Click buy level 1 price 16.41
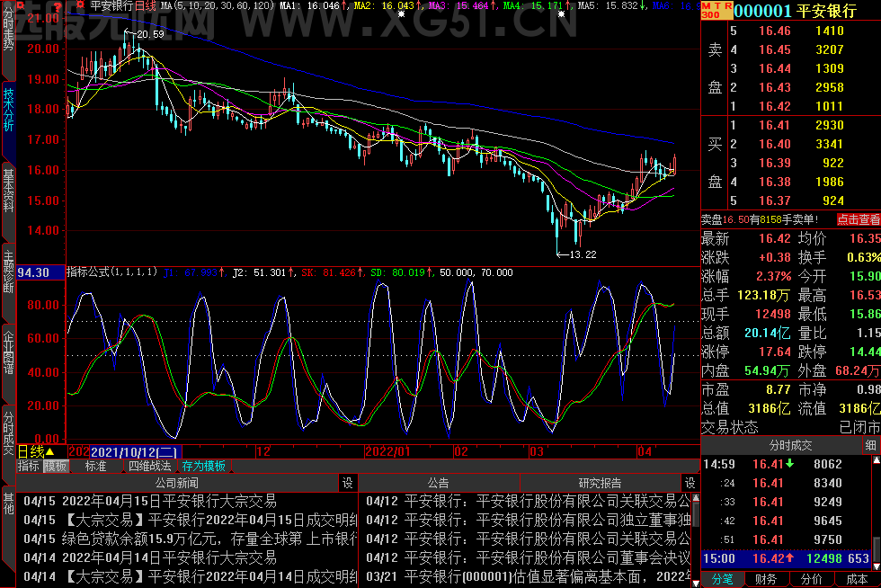Screen dimensions: 881x588 774,125
